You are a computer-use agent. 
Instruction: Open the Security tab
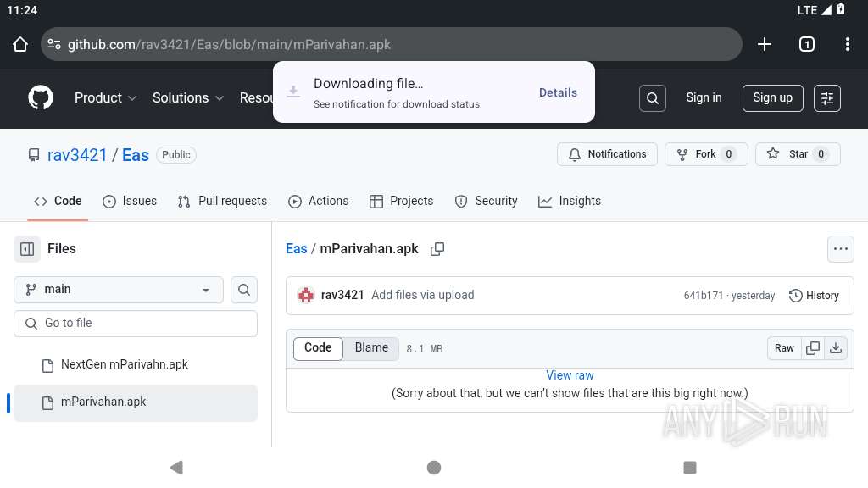486,202
